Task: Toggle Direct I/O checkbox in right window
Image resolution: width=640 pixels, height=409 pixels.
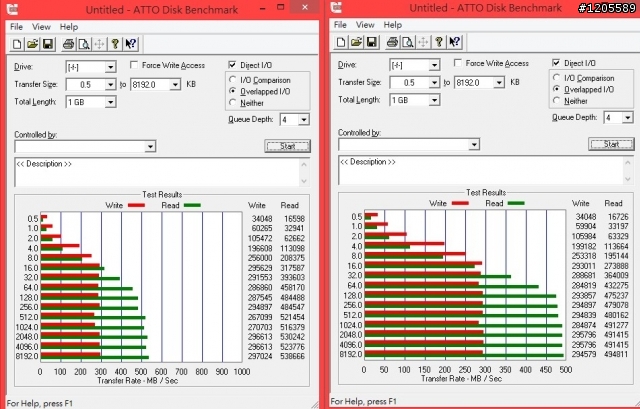Action: click(556, 63)
